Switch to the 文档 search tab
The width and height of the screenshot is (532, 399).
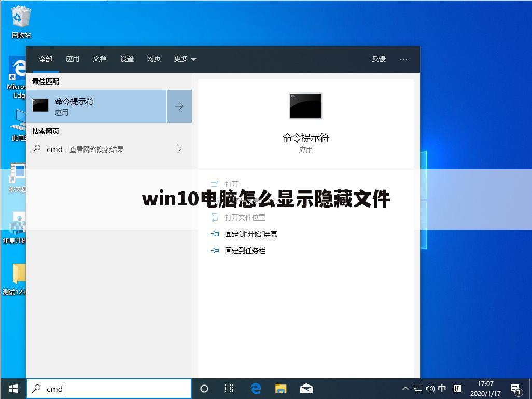pos(100,59)
